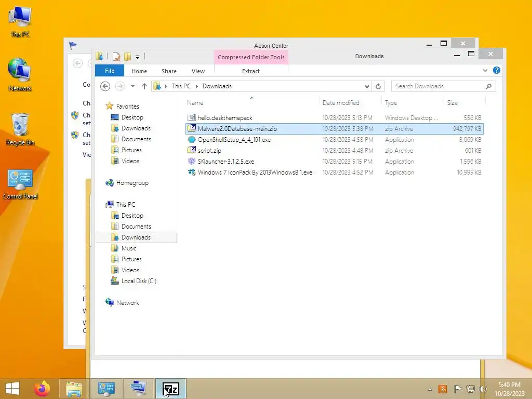The image size is (532, 399).
Task: Go forward in Downloads Explorer window
Action: tap(120, 86)
